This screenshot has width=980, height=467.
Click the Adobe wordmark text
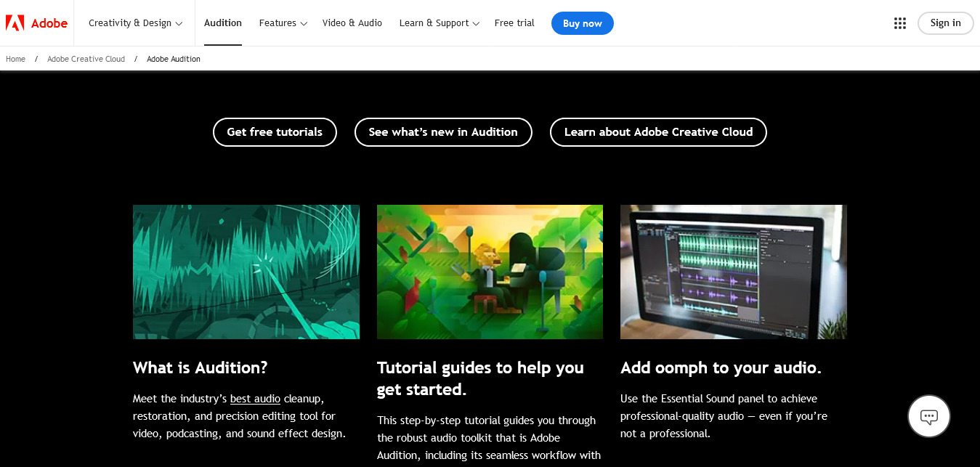click(x=49, y=23)
